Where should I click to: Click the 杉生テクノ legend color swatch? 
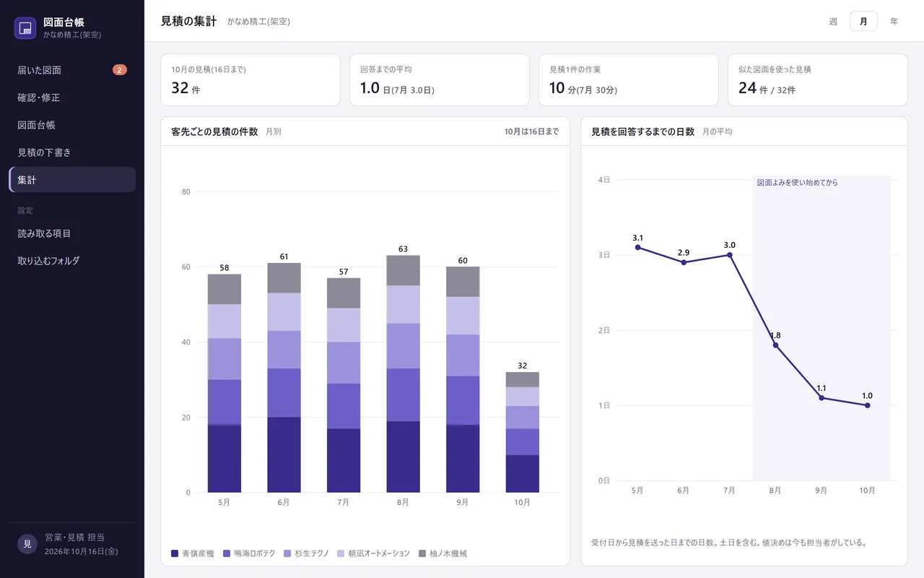click(288, 553)
